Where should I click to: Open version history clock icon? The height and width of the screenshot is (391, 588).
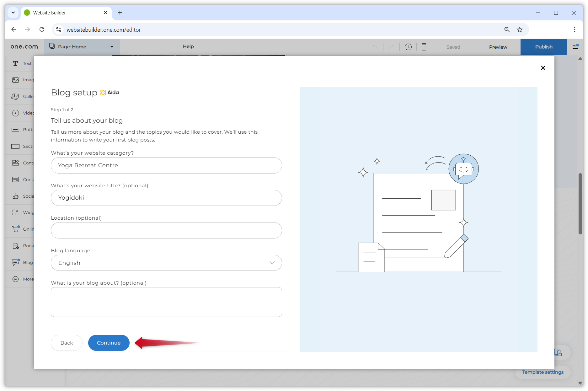[408, 46]
